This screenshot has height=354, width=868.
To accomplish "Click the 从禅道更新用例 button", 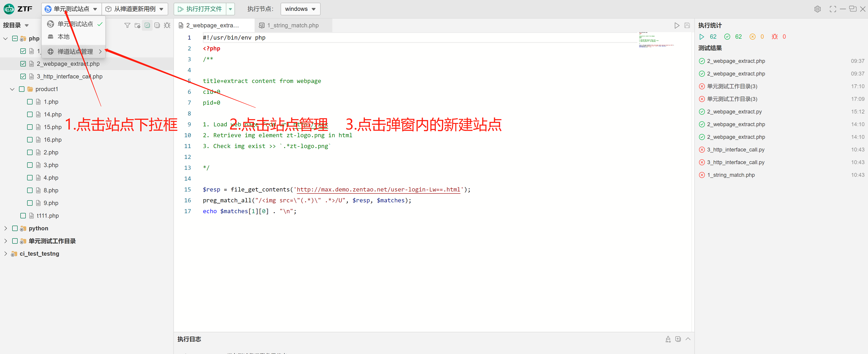I will pos(135,9).
